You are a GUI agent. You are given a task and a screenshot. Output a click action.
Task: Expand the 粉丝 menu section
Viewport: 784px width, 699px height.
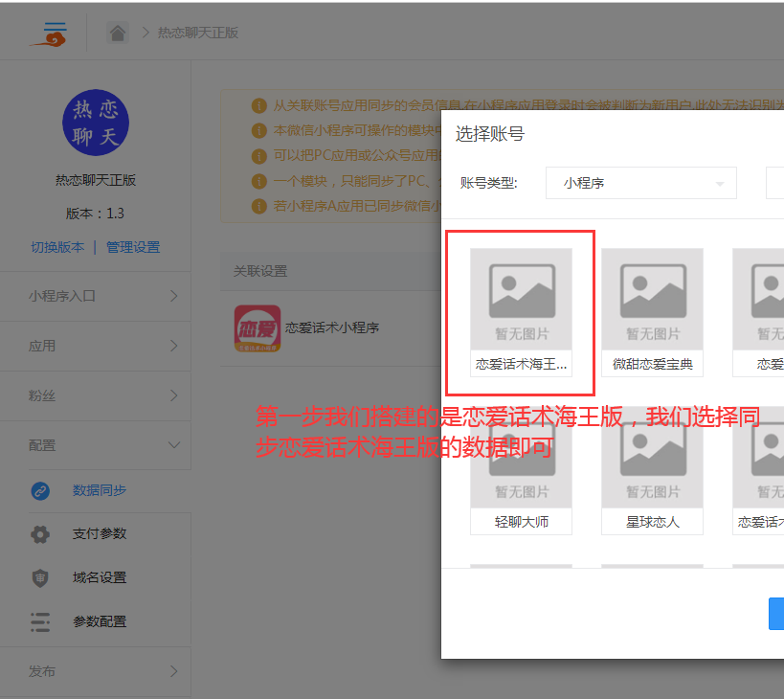[x=96, y=395]
